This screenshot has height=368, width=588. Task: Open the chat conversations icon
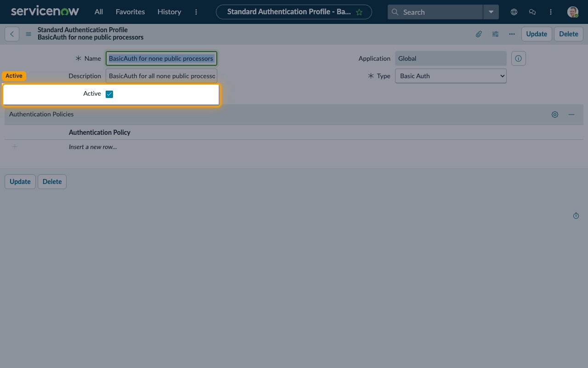[532, 12]
